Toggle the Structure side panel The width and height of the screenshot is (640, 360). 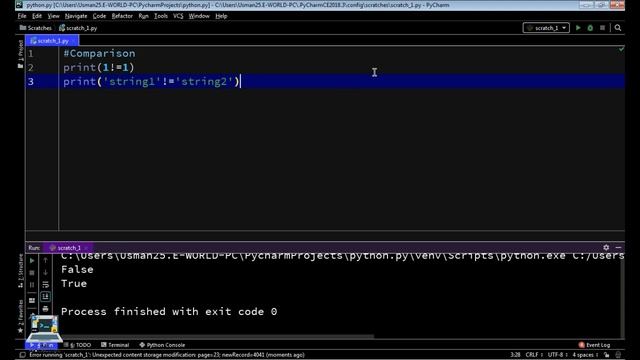tap(20, 271)
